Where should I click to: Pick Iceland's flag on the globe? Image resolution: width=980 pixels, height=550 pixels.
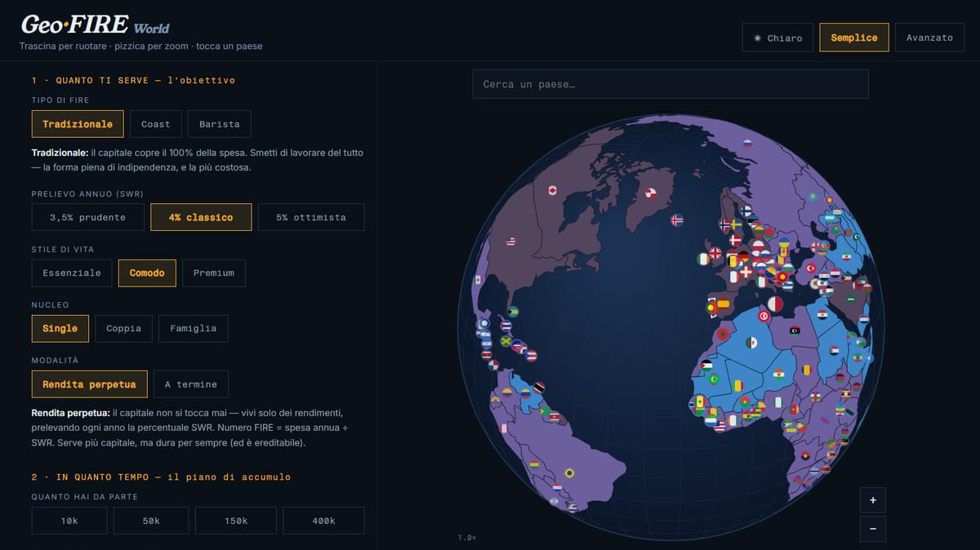(x=677, y=220)
